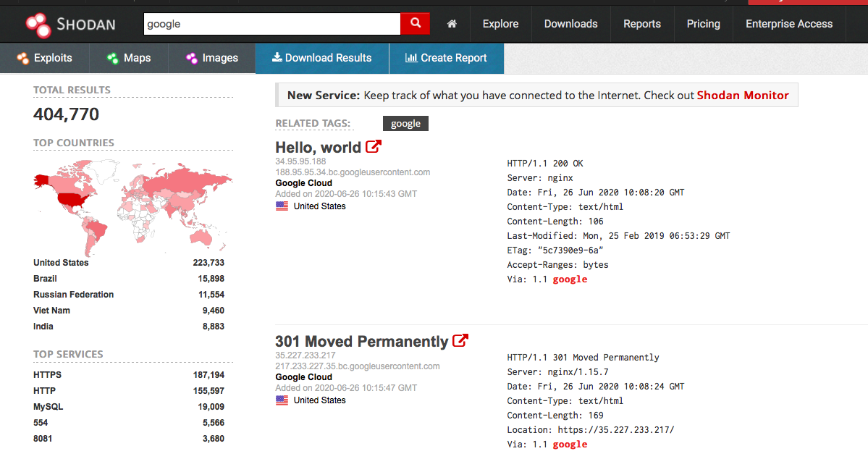
Task: Go to the home icon
Action: [452, 24]
